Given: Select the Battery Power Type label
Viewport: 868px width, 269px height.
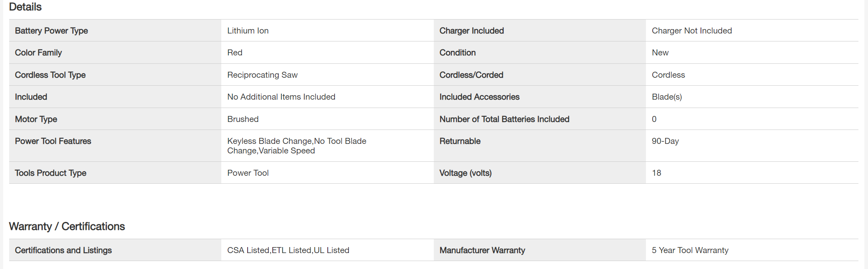Looking at the screenshot, I should [51, 31].
